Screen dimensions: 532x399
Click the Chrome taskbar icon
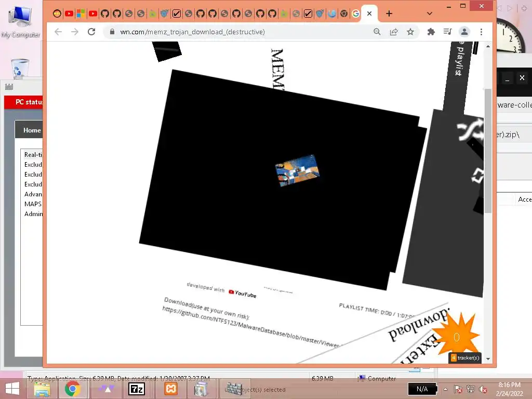(x=73, y=389)
